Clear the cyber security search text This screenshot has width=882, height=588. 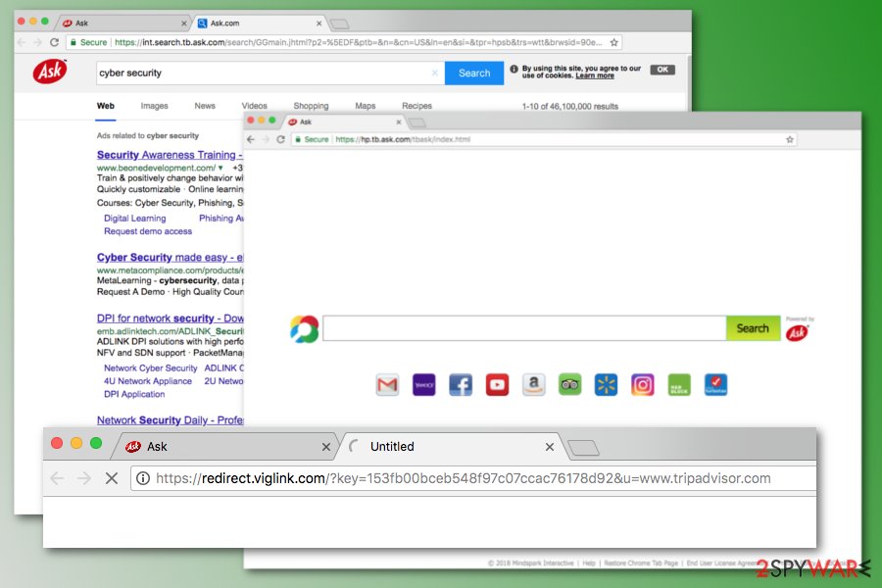coord(435,73)
